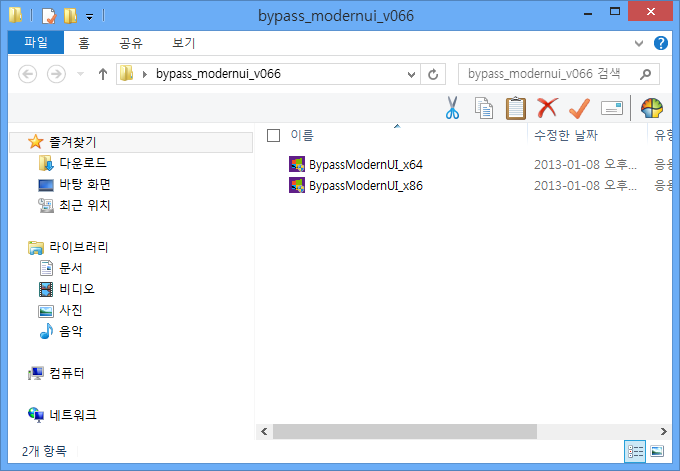The image size is (680, 471).
Task: Click the orange checkmark Properties icon
Action: tap(579, 108)
